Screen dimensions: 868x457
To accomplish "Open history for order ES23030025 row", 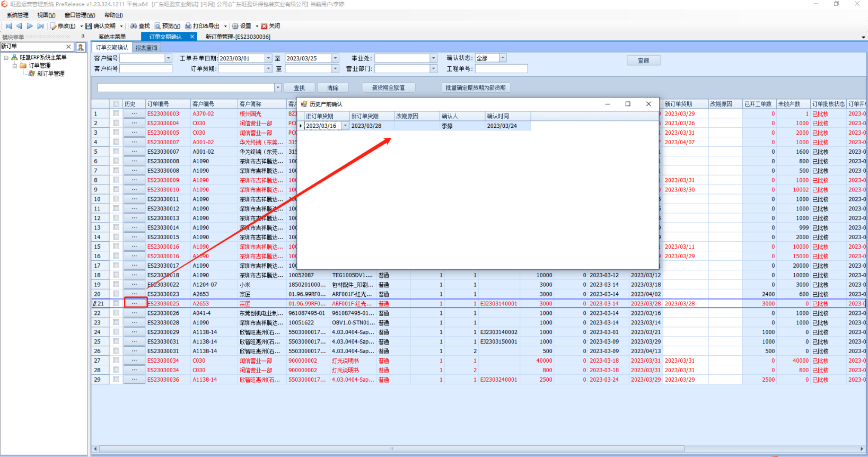I will (135, 303).
